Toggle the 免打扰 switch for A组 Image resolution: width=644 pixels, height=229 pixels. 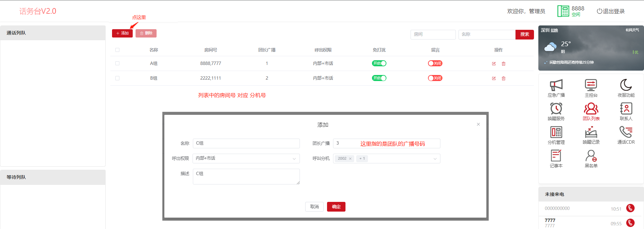click(379, 63)
